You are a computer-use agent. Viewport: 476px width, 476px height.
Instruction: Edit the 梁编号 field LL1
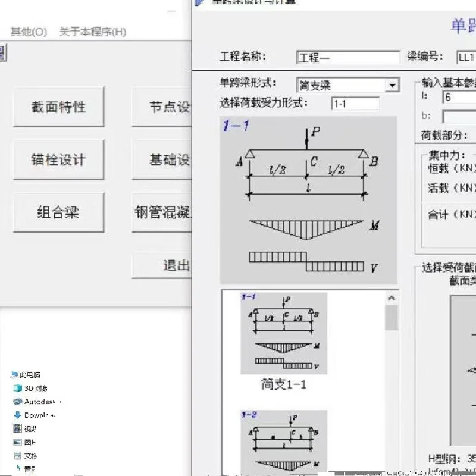[x=466, y=57]
